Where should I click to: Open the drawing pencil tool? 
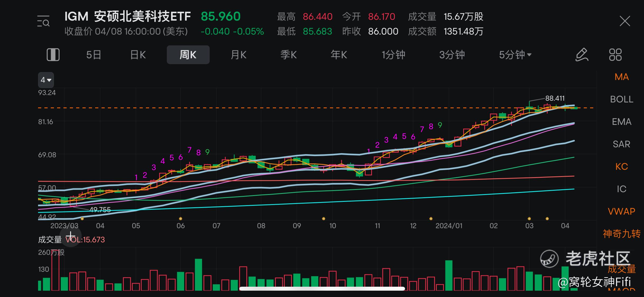pyautogui.click(x=582, y=55)
